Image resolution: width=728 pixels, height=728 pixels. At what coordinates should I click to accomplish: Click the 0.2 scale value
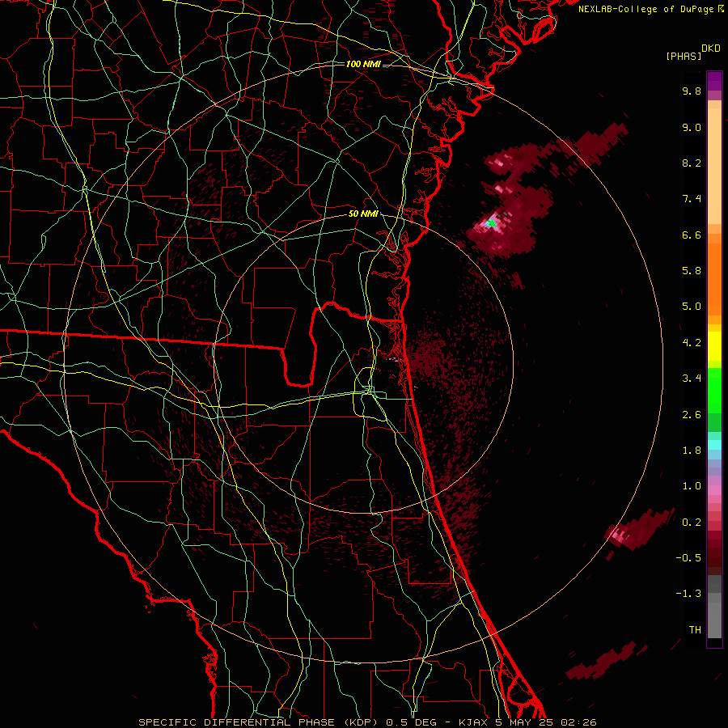692,522
